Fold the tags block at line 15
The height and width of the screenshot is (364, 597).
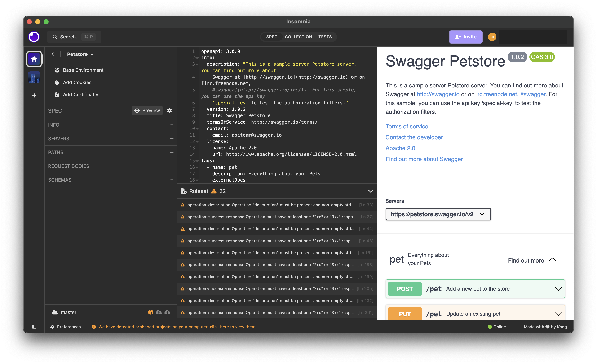[197, 161]
